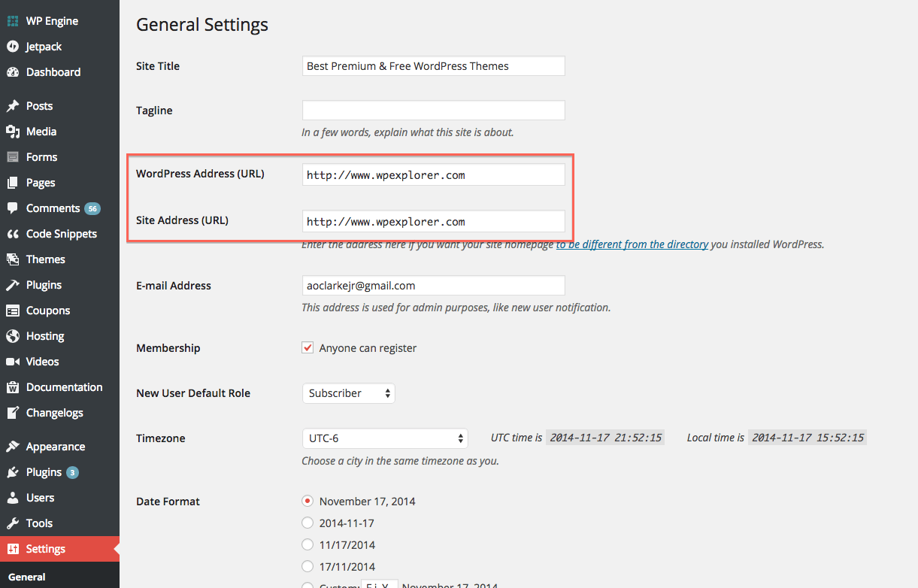The width and height of the screenshot is (918, 588).
Task: Open the New User Default Role dropdown
Action: point(348,393)
